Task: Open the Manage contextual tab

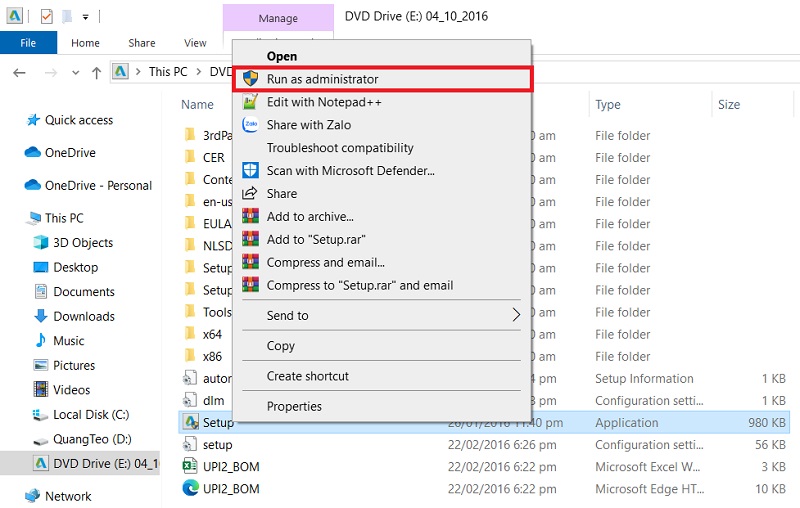Action: click(x=278, y=18)
